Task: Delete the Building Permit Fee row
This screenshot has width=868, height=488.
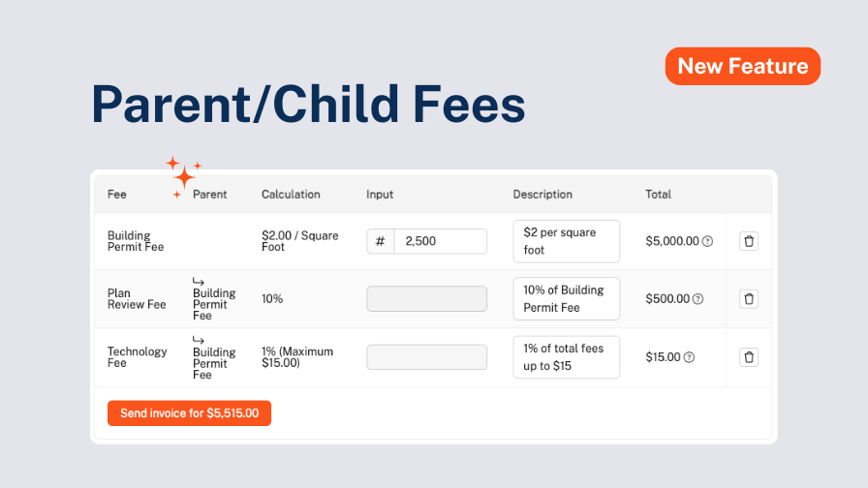Action: pyautogui.click(x=749, y=241)
